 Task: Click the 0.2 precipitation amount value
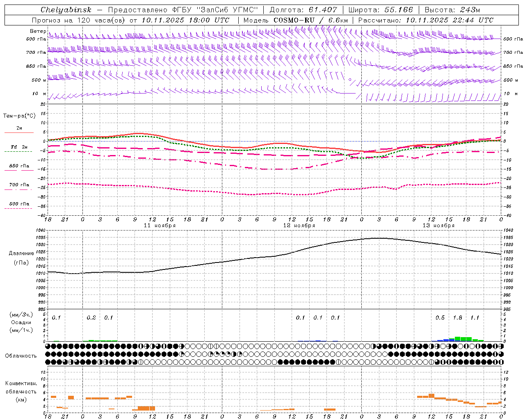click(91, 317)
